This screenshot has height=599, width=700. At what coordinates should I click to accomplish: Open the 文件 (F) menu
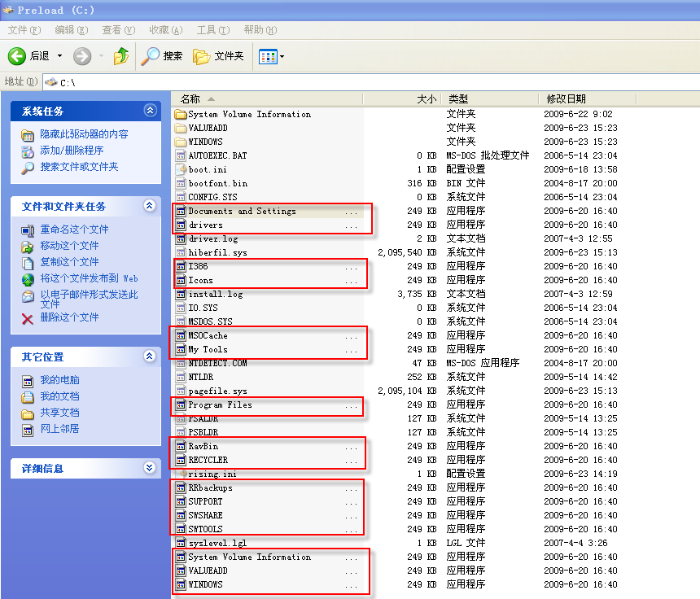click(x=24, y=30)
